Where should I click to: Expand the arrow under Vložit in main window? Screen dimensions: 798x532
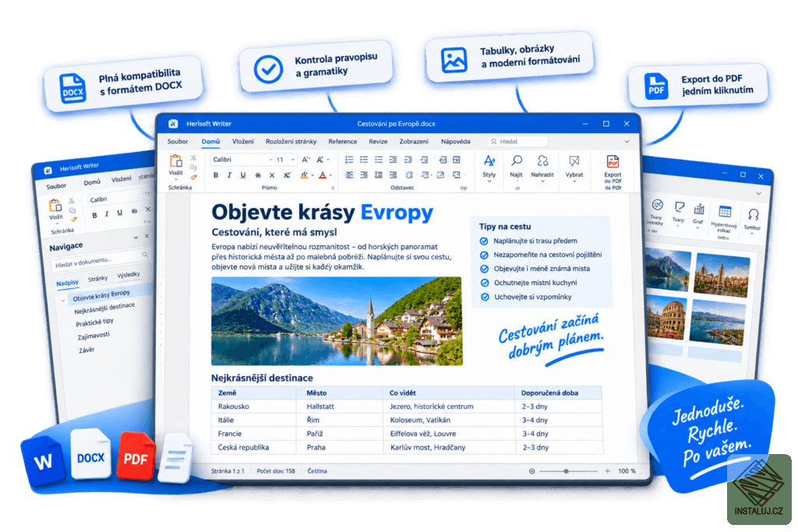(175, 179)
